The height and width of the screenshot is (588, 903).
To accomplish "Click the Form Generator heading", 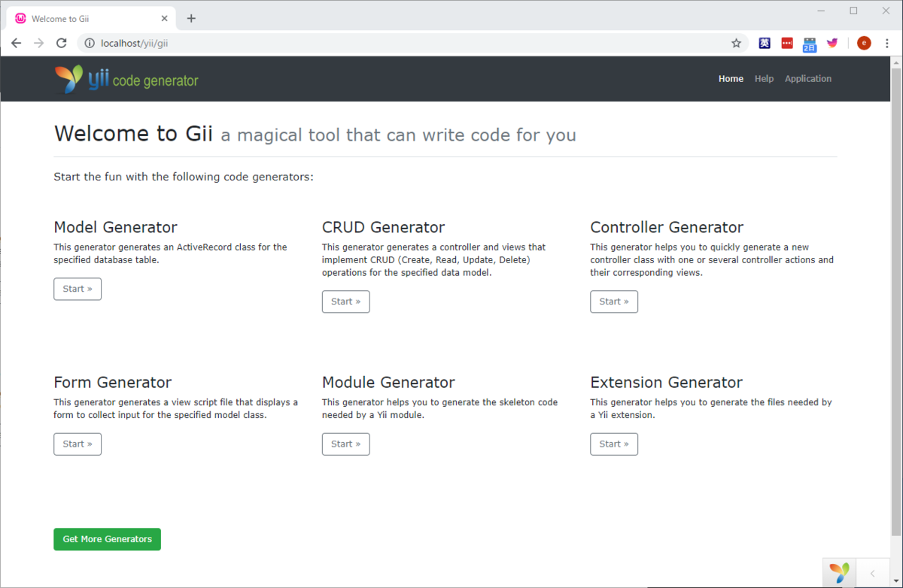I will [113, 382].
